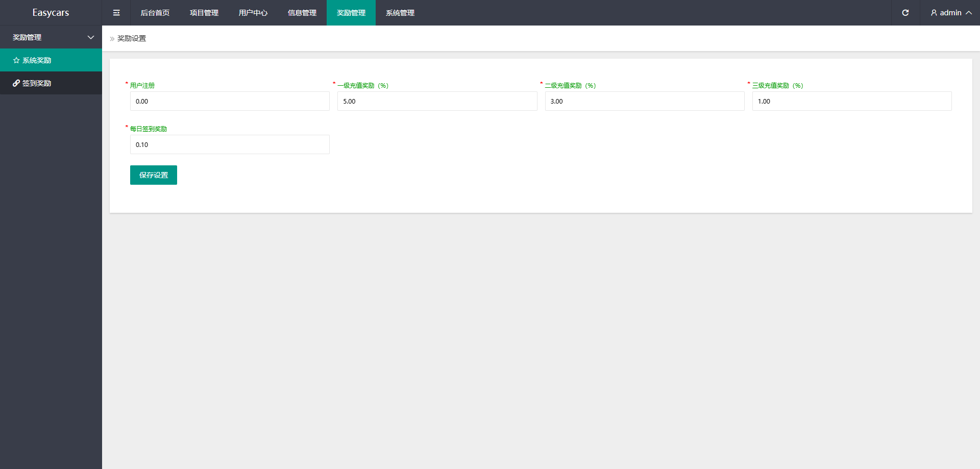Click the Easycars logo
Viewport: 980px width, 469px height.
51,13
